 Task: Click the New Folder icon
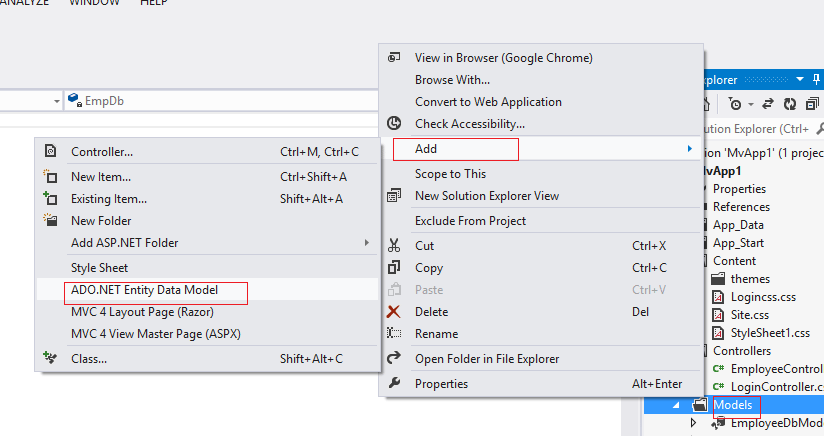(x=50, y=220)
